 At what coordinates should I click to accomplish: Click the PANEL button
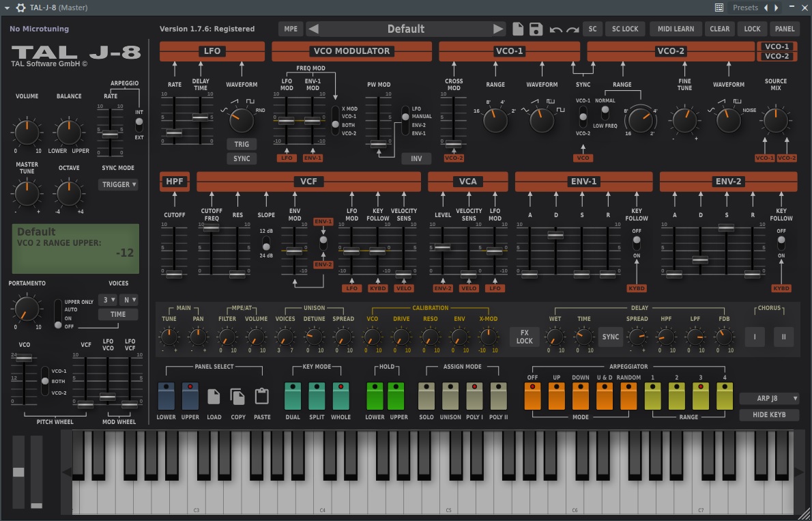point(785,29)
